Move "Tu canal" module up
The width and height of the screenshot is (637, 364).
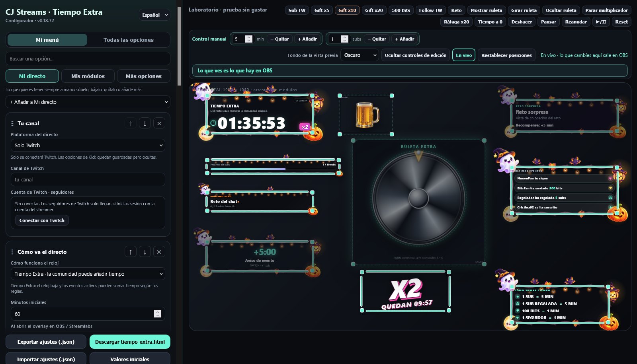pyautogui.click(x=131, y=123)
